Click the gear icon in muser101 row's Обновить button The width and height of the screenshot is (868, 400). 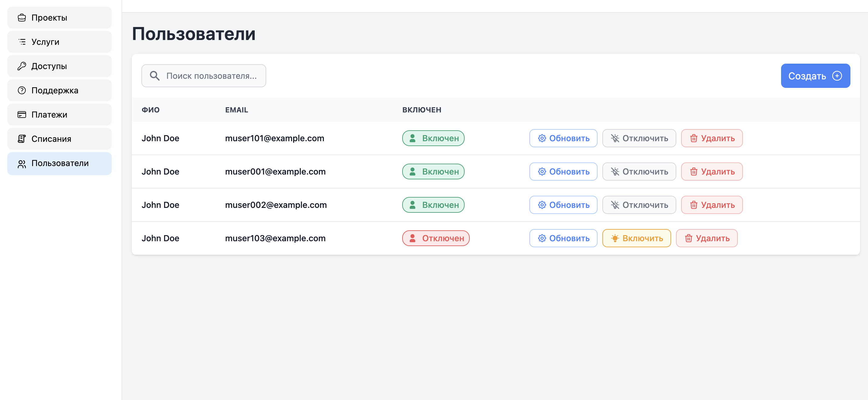click(542, 138)
